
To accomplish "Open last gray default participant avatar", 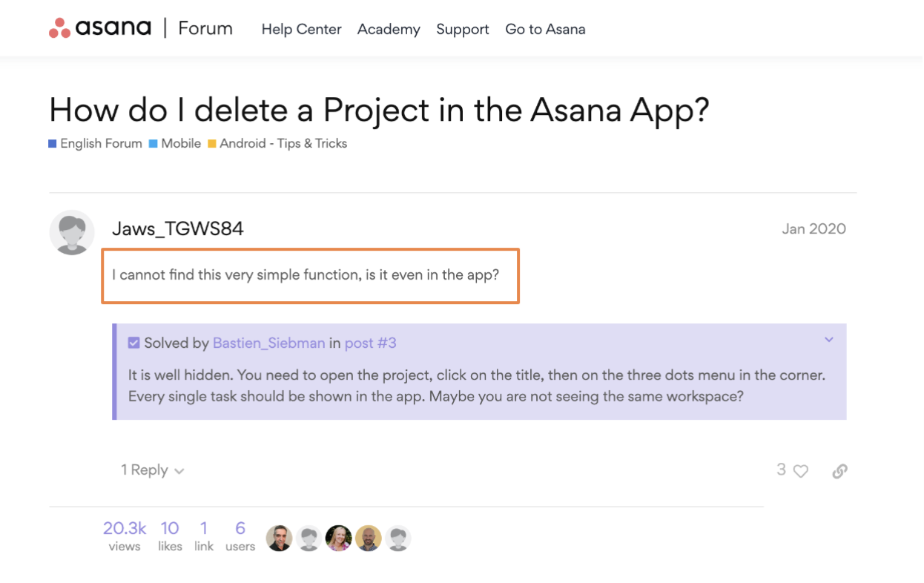I will [398, 538].
